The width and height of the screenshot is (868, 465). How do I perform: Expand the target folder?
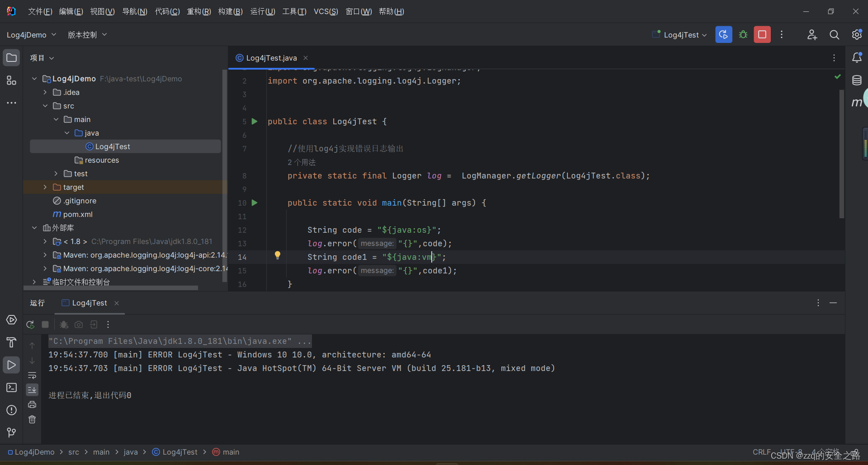pos(45,187)
